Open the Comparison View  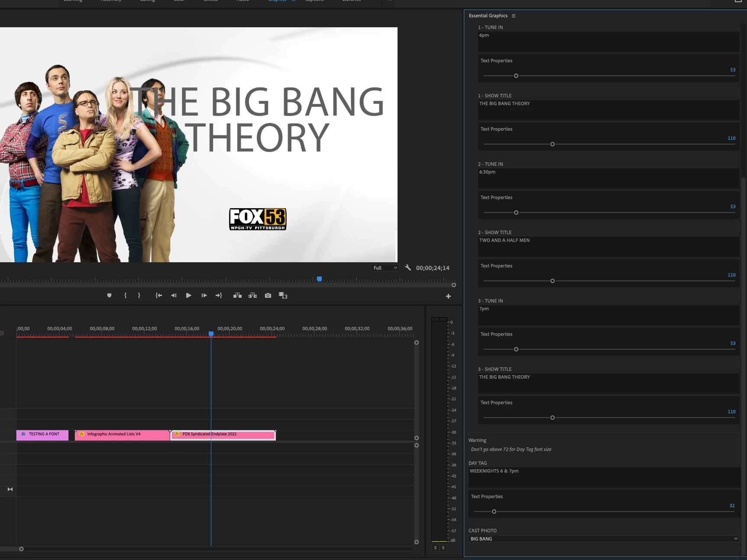tap(283, 296)
